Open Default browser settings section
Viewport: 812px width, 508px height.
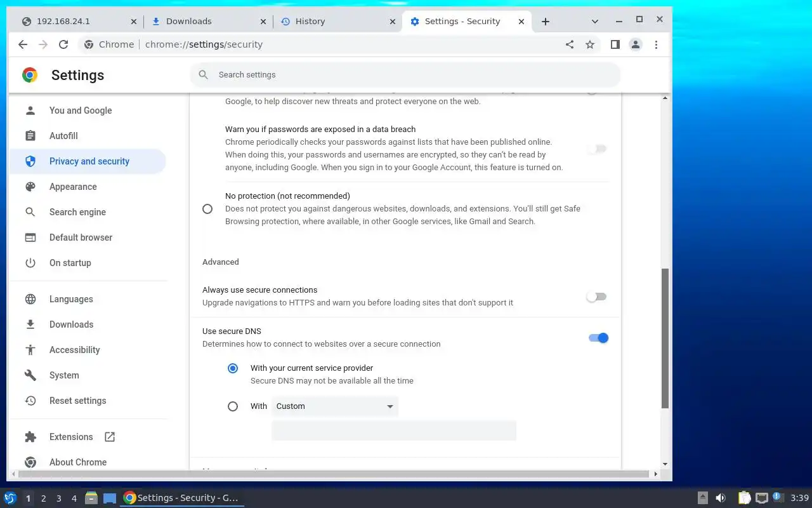click(88, 237)
